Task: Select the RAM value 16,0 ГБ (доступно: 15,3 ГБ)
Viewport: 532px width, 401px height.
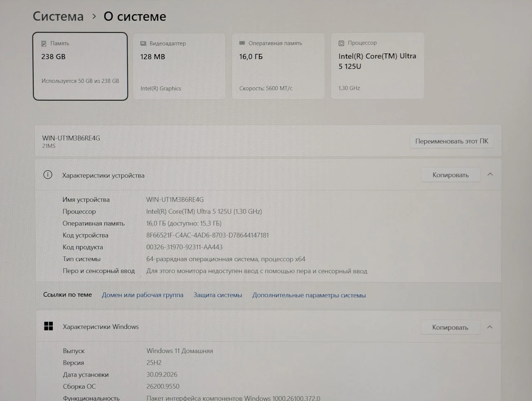Action: 184,223
